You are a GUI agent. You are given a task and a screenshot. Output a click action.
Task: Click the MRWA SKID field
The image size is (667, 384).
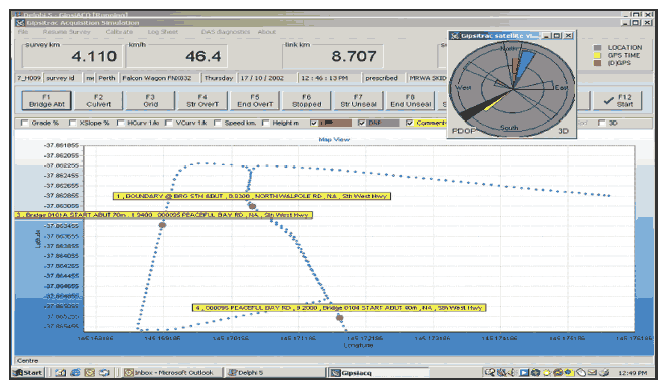[427, 78]
